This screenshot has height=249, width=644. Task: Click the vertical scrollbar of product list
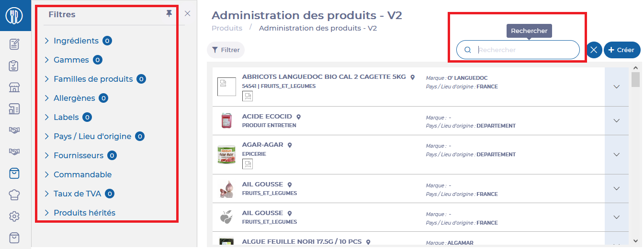(x=635, y=155)
